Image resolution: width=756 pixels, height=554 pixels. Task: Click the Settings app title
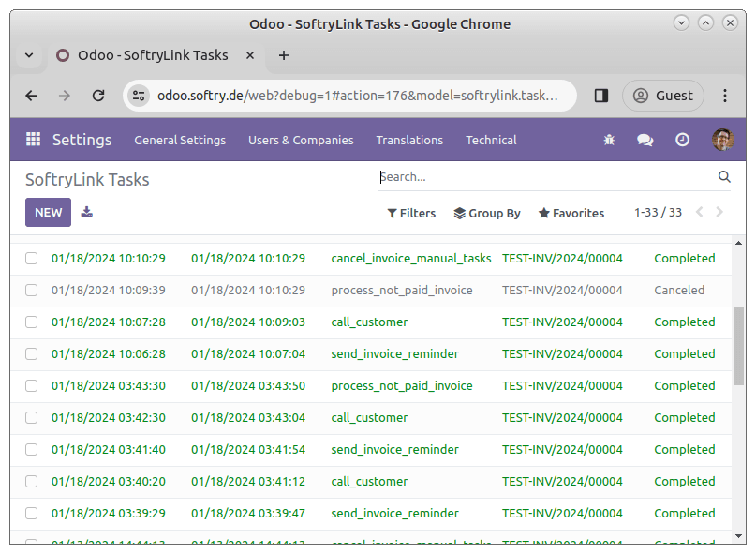pyautogui.click(x=82, y=140)
